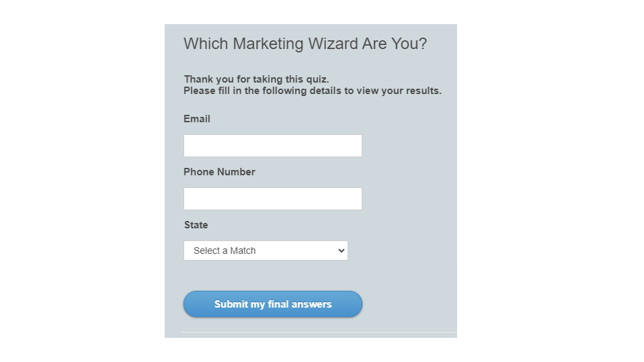Click the word 'Phone' above the second text box
This screenshot has height=362, width=644.
point(198,172)
